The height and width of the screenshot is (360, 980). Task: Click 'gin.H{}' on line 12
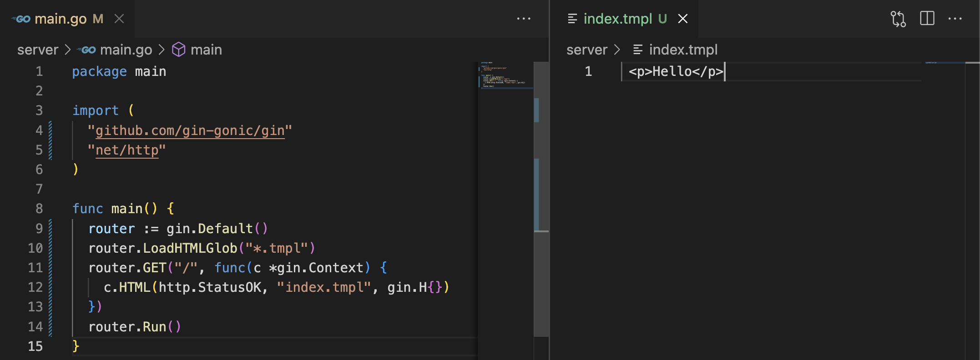click(x=414, y=287)
